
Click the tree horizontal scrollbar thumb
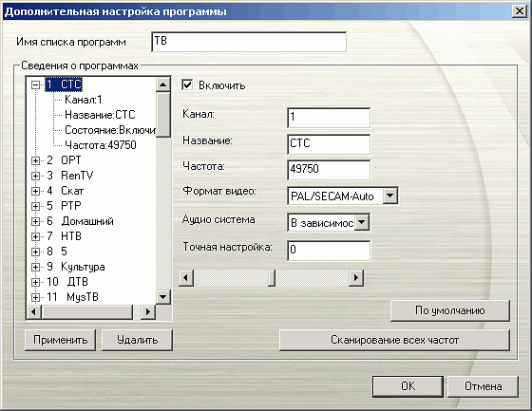(x=86, y=311)
